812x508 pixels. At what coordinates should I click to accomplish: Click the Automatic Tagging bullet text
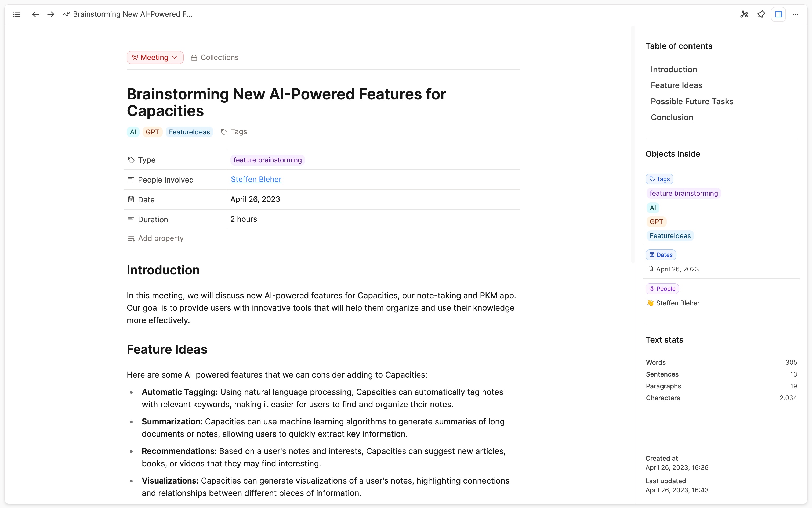pos(322,398)
